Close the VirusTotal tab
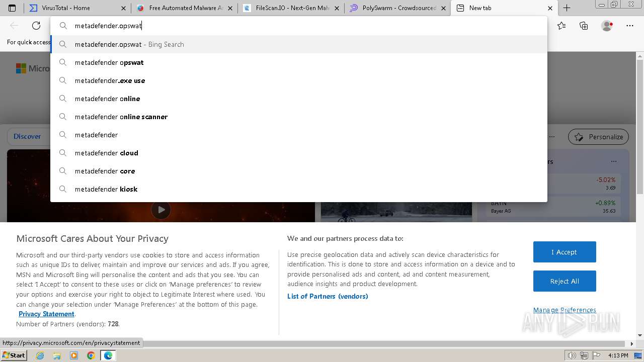The width and height of the screenshot is (644, 362). [x=124, y=8]
